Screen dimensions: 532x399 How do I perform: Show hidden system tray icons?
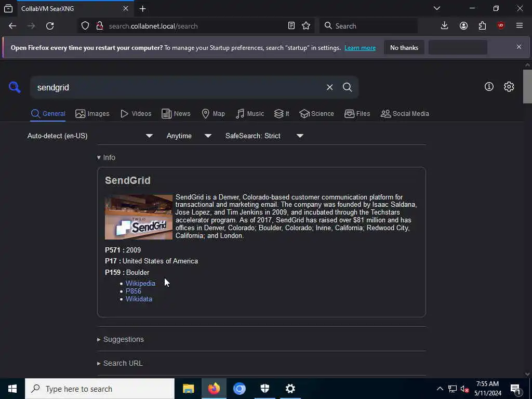click(440, 389)
